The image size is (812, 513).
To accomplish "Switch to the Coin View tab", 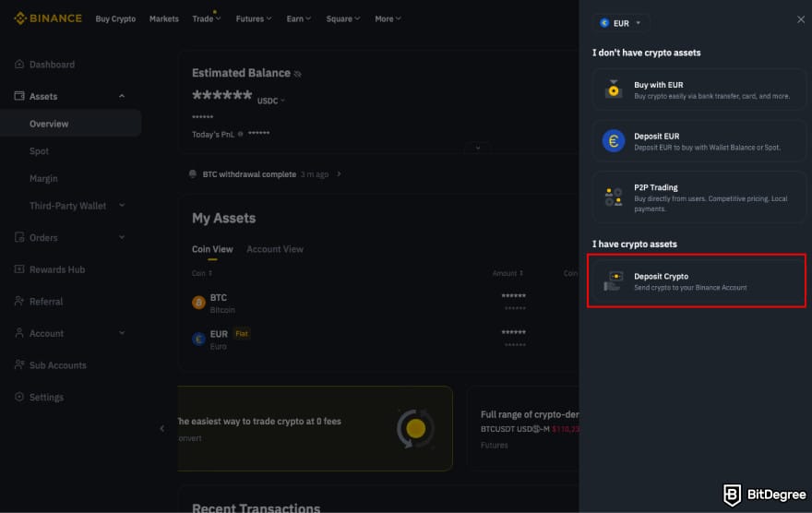I will (212, 249).
